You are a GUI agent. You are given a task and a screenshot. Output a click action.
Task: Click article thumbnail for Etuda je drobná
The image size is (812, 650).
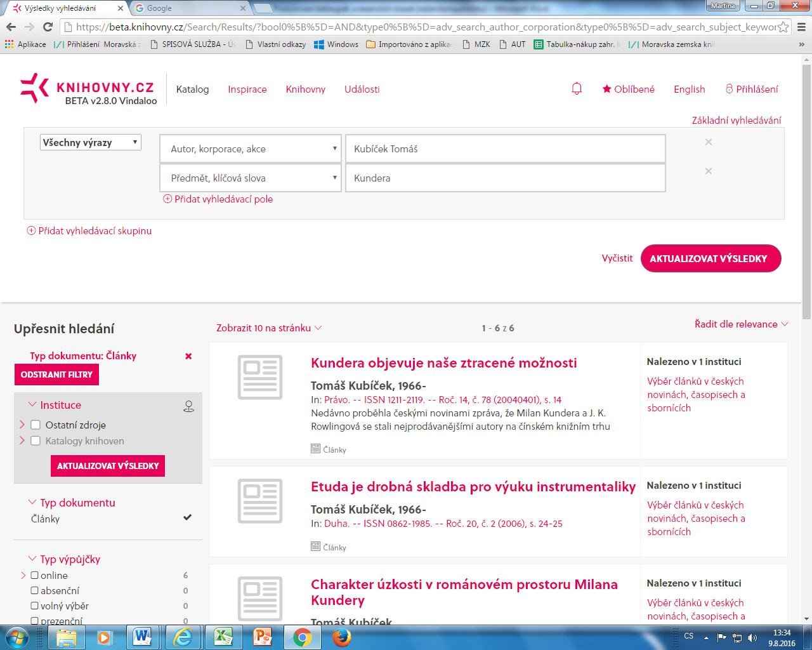pyautogui.click(x=260, y=501)
